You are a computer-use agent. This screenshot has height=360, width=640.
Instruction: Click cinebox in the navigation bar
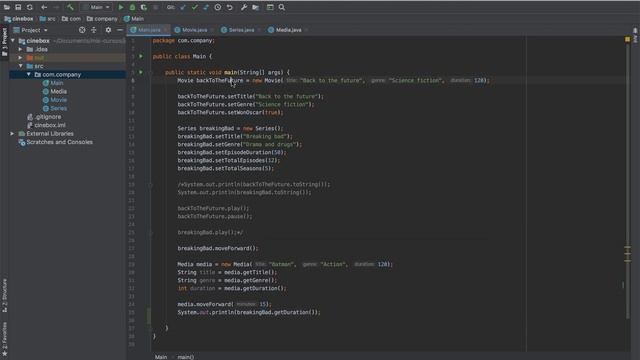(19, 18)
